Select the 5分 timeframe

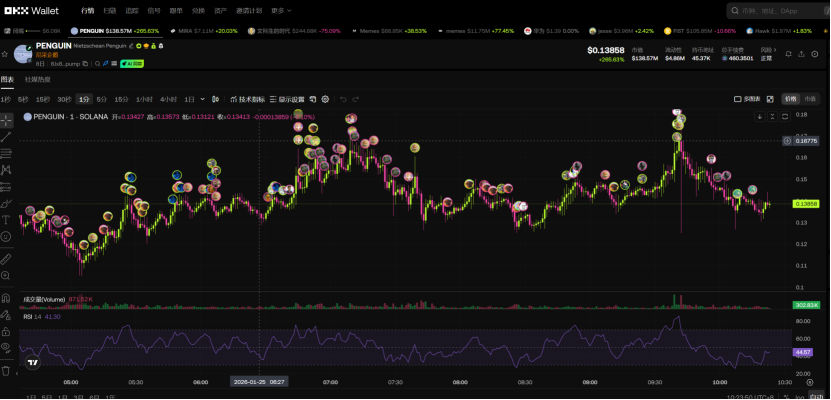coord(101,99)
